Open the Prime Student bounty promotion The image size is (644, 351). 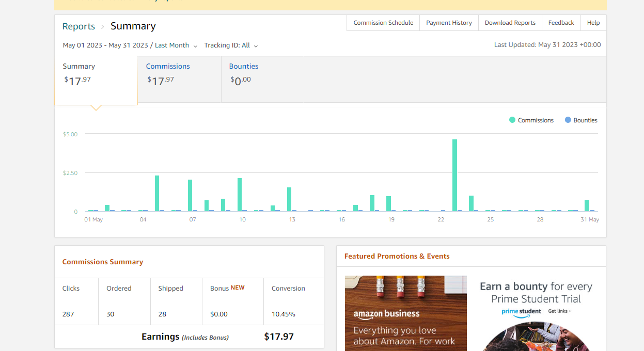(536, 313)
